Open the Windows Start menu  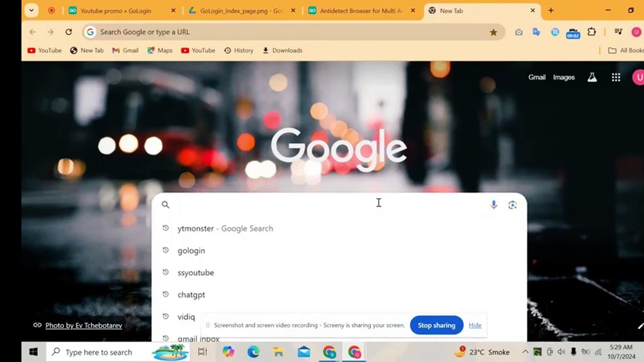coord(34,352)
